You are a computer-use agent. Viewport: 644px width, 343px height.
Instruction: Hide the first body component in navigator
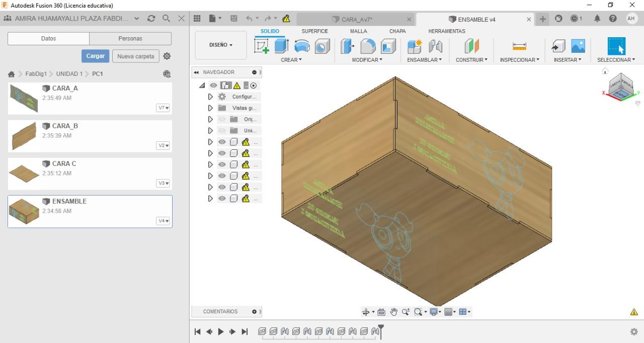coord(222,142)
